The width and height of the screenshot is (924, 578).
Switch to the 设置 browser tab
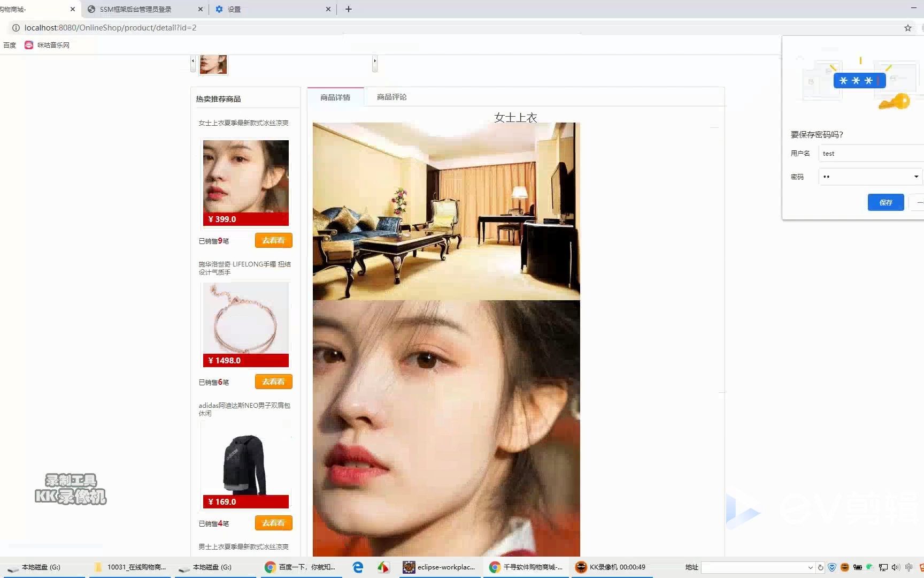pos(234,9)
